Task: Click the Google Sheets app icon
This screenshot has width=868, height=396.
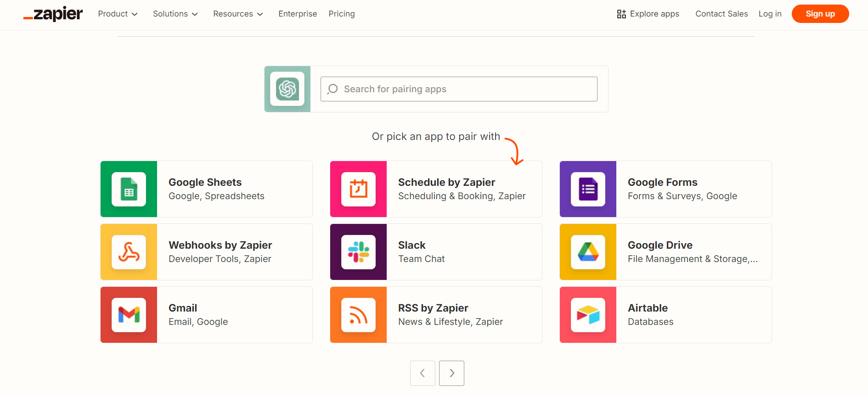Action: (129, 189)
